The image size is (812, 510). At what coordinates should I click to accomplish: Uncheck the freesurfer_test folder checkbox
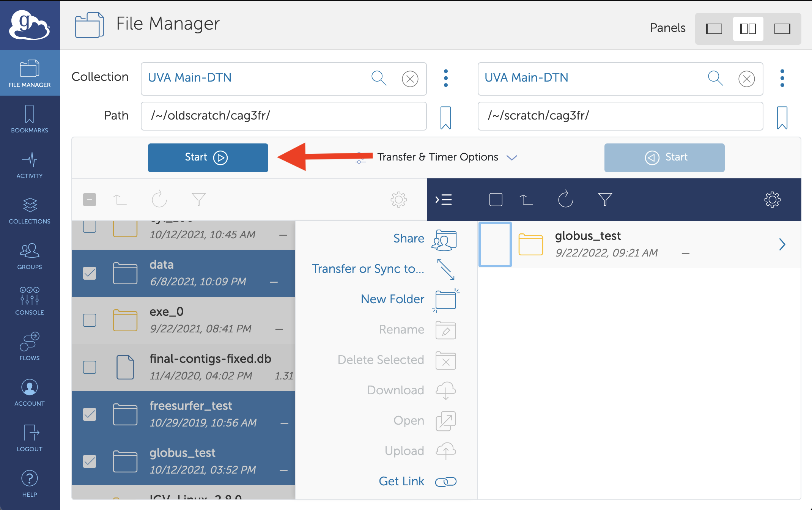click(x=90, y=414)
